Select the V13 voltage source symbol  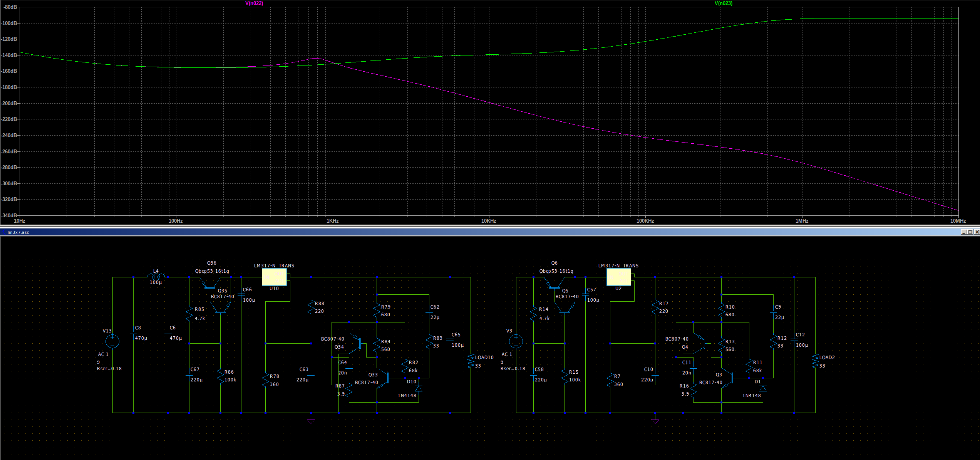point(112,341)
